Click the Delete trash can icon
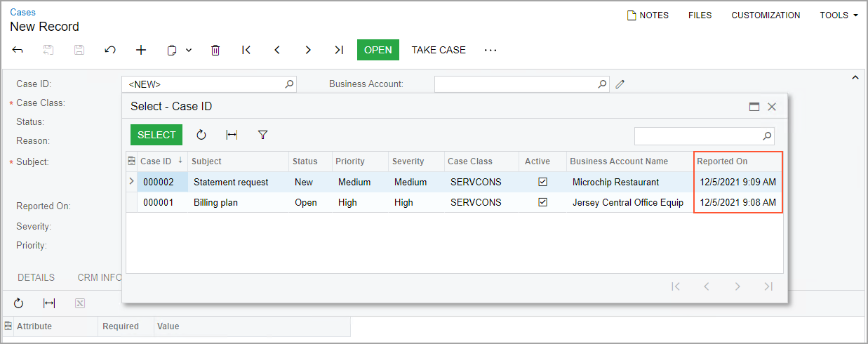 coord(215,50)
